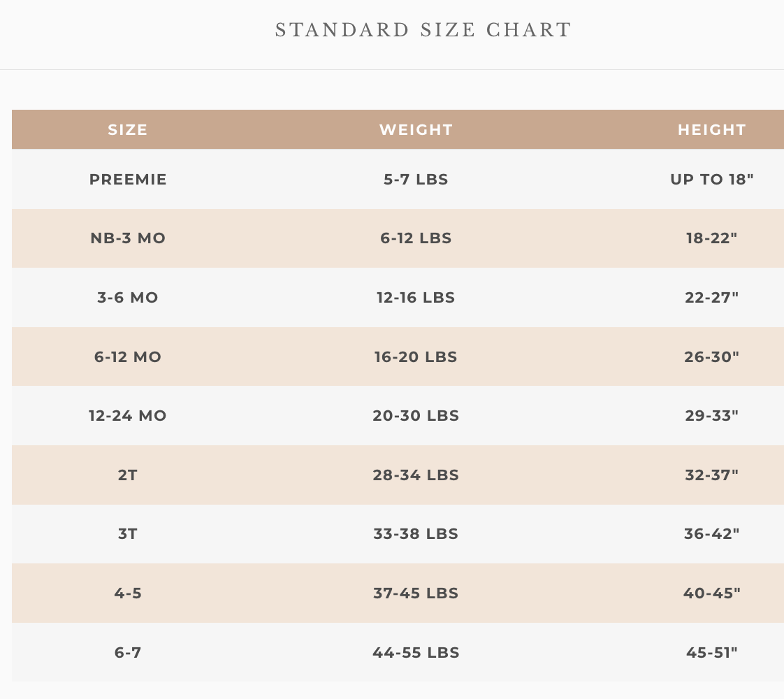The image size is (784, 699).
Task: Select the WEIGHT column header
Action: tap(416, 130)
